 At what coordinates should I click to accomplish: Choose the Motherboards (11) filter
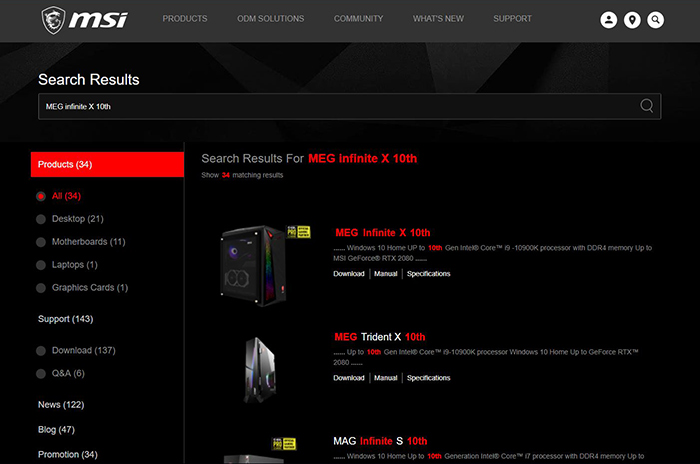pos(41,241)
